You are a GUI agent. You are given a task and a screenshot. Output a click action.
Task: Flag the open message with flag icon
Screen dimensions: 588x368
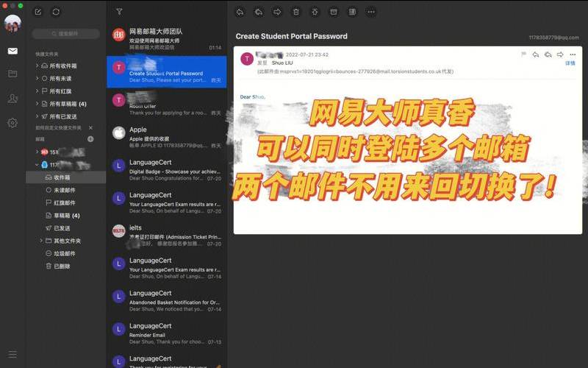click(524, 54)
